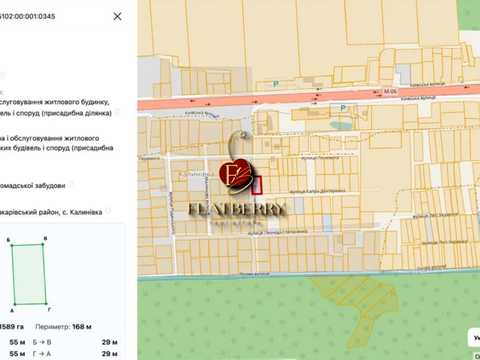Click parking icon south of the highway

click(x=342, y=108)
